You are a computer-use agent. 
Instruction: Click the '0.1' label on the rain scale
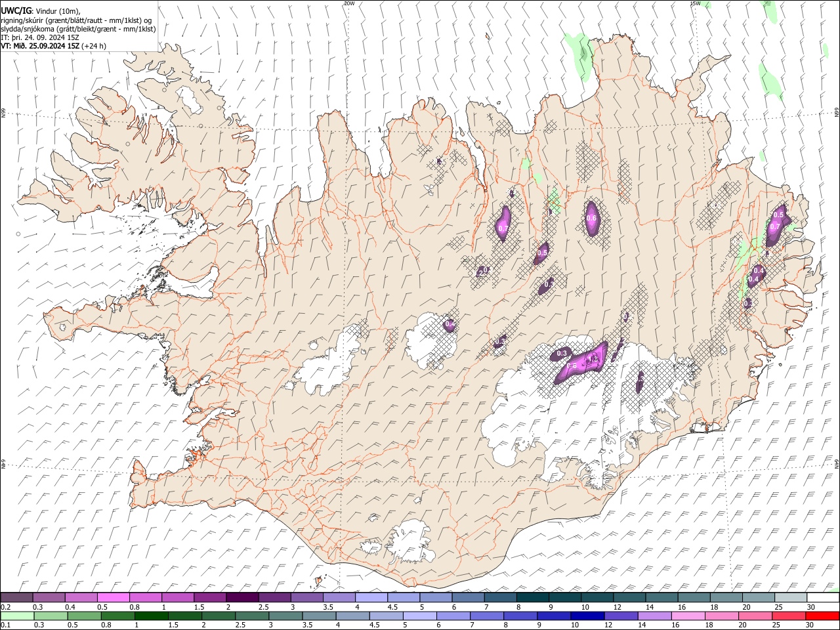[x=5, y=625]
